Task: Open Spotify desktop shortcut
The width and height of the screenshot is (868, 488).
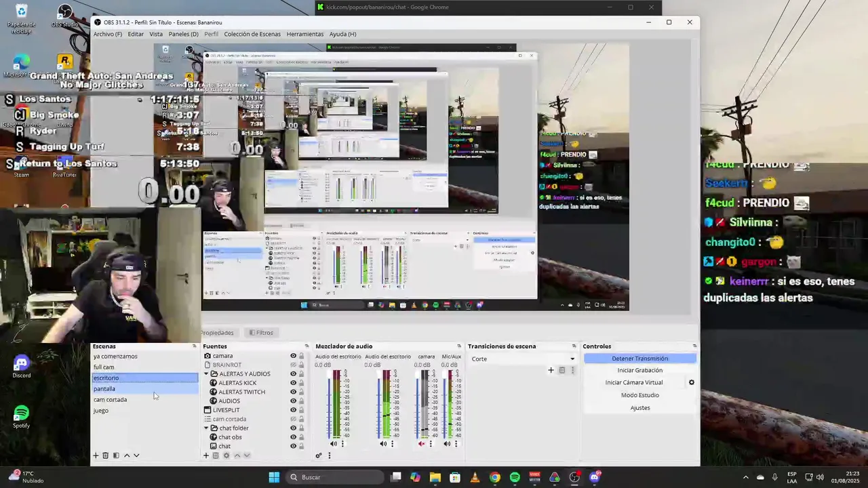Action: pyautogui.click(x=21, y=417)
